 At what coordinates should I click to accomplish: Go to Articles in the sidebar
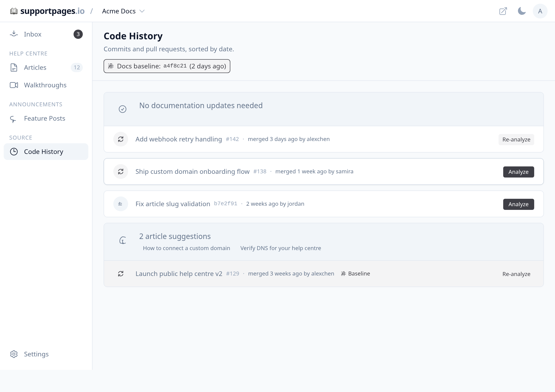[46, 67]
